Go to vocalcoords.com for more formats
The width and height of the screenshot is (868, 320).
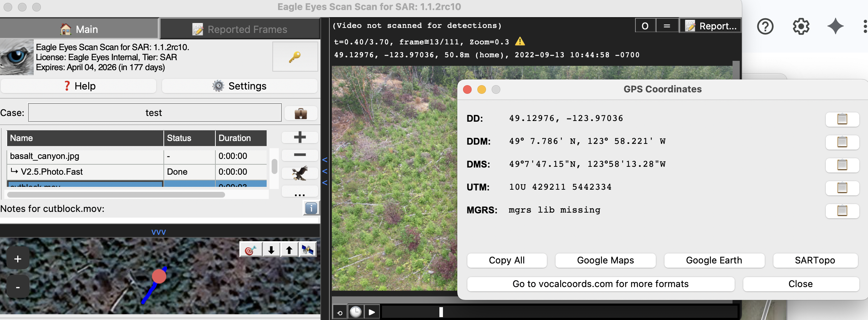pos(601,284)
